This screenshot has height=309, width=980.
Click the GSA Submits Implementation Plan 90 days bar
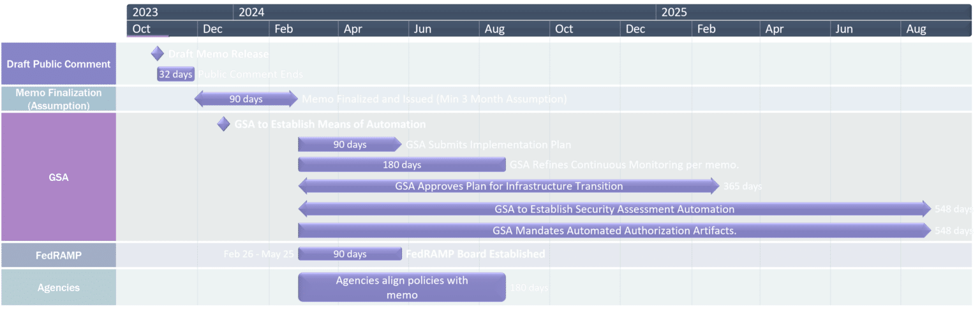tap(350, 145)
